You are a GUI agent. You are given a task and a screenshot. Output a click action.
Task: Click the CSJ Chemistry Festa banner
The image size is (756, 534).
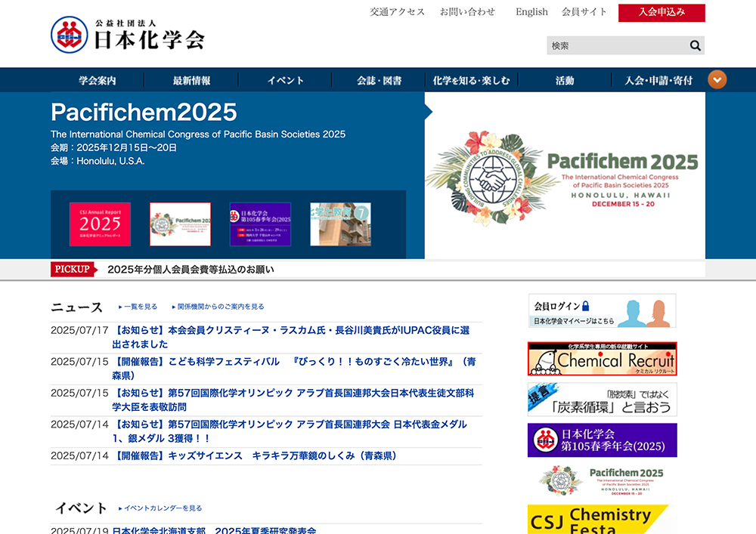(603, 520)
